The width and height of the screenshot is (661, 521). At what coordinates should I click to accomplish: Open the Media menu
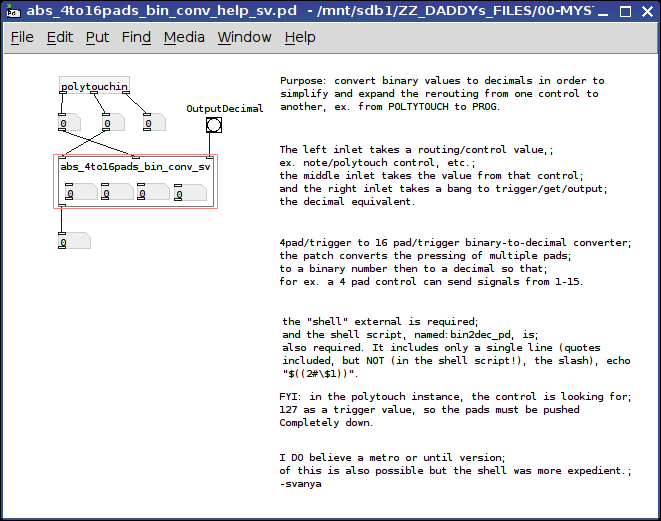point(184,38)
